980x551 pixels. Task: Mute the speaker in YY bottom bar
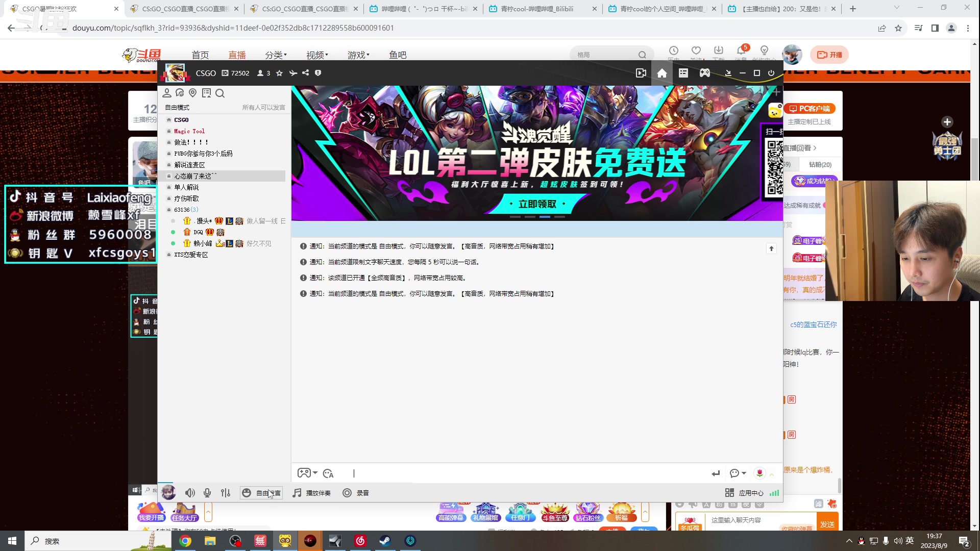click(x=190, y=493)
